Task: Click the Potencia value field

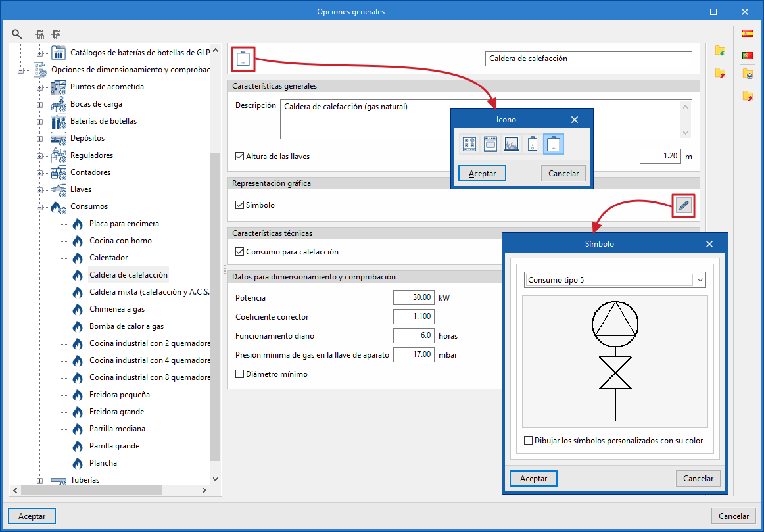Action: [x=414, y=297]
